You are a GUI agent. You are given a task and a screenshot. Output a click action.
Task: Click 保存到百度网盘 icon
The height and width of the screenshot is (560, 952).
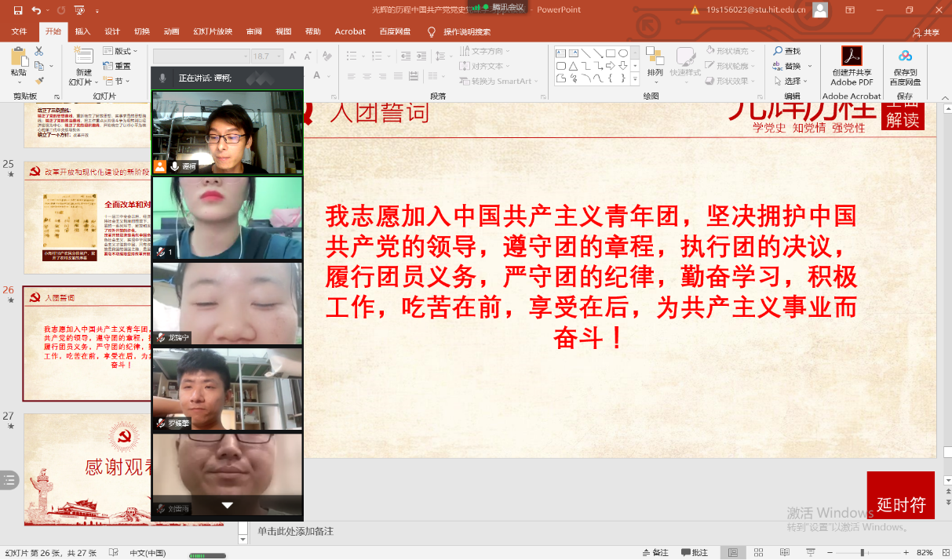[905, 67]
